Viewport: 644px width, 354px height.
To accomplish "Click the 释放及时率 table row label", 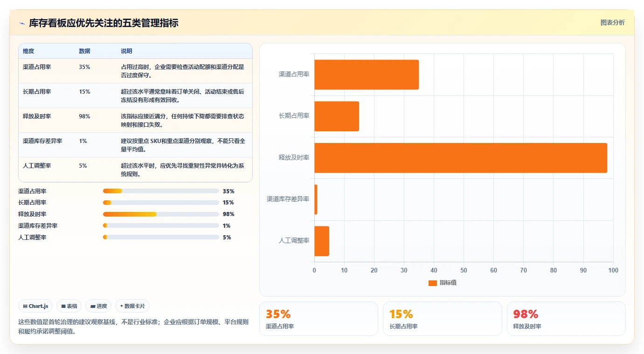I will tap(37, 116).
